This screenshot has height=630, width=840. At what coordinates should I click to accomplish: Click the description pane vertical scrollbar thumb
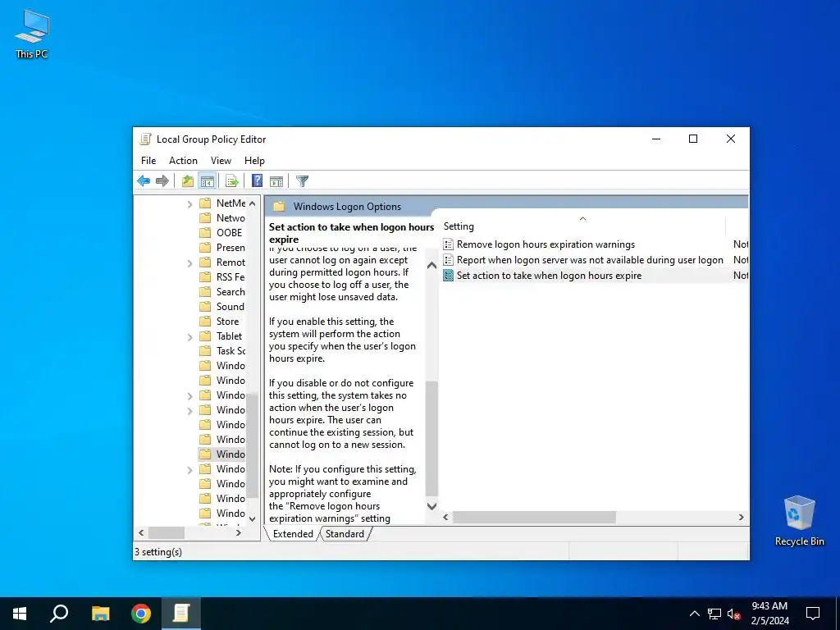pos(431,439)
